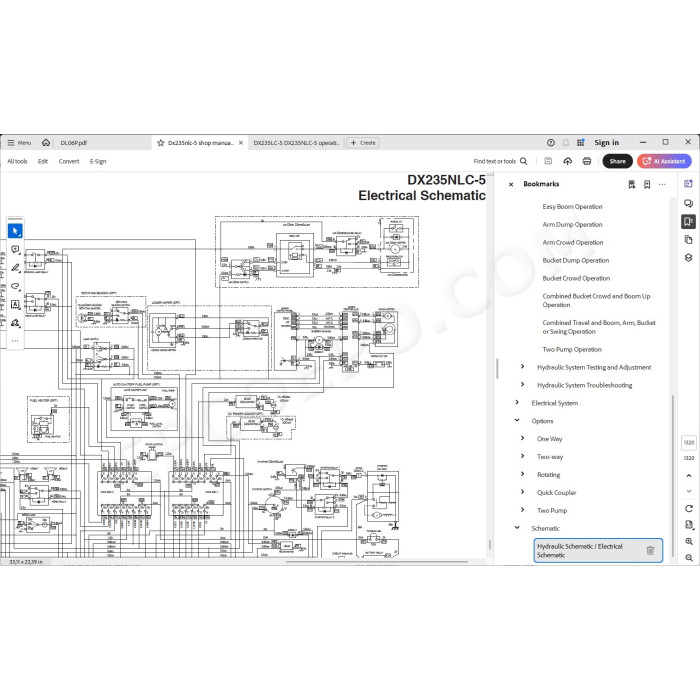Close the Bookmarks panel
Screen dimensions: 700x700
coord(511,184)
